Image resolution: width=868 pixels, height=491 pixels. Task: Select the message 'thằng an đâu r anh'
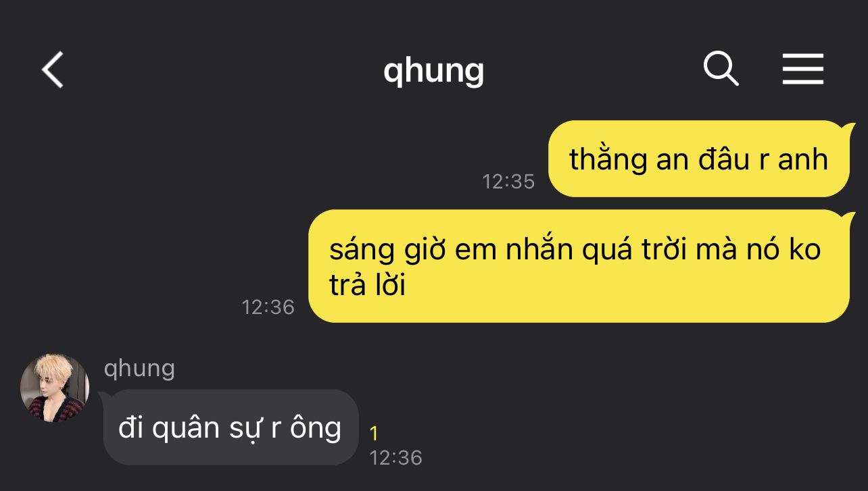(698, 159)
